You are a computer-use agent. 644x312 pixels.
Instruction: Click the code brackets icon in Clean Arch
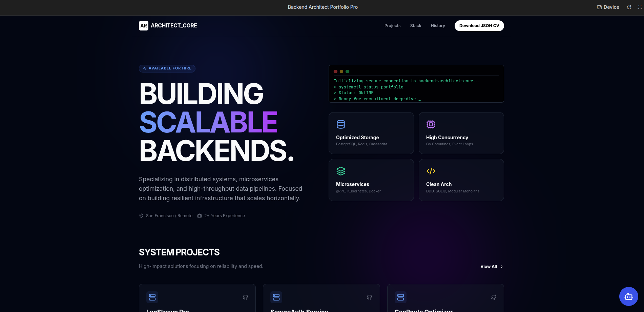tap(431, 171)
